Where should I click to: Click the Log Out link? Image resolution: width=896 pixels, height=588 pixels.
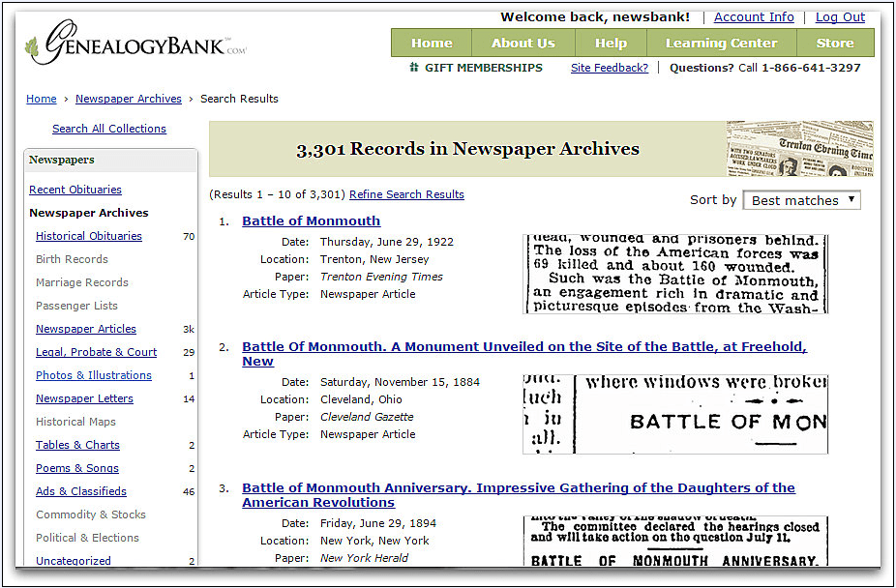(840, 17)
